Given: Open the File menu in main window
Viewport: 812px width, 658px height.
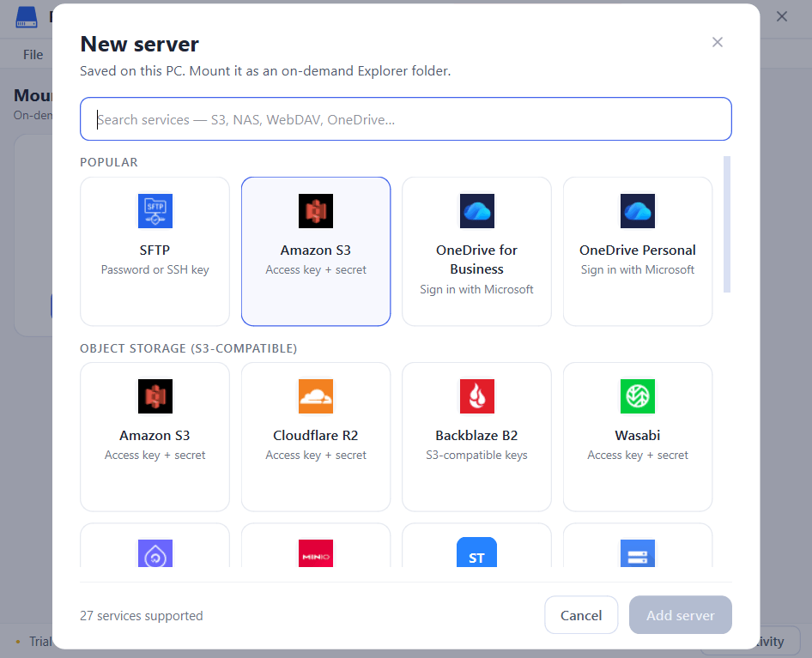Looking at the screenshot, I should coord(33,55).
